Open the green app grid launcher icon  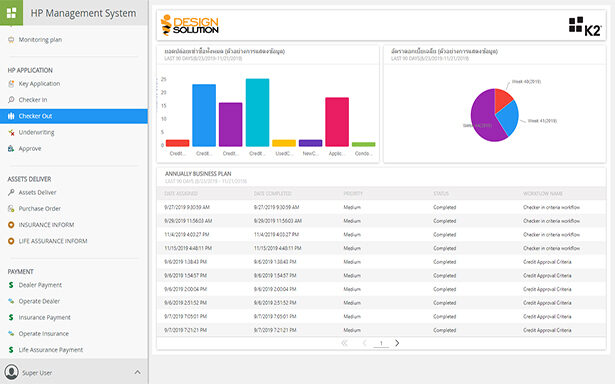click(11, 13)
